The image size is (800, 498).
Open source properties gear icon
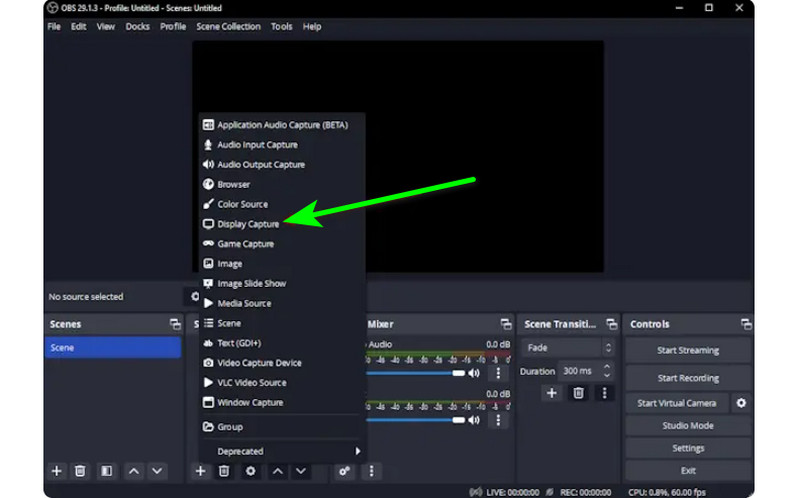click(x=251, y=471)
